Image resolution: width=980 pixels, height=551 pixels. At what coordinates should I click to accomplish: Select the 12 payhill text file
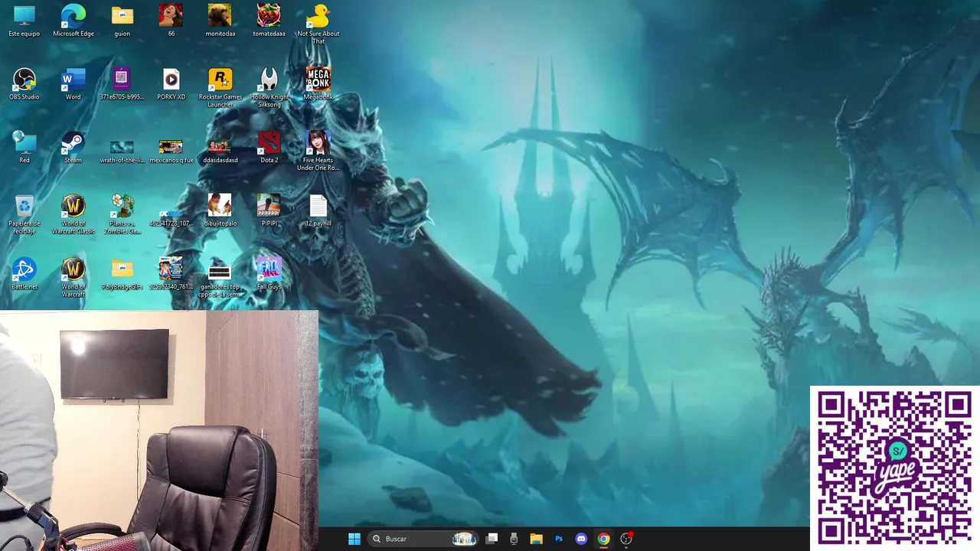tap(318, 210)
